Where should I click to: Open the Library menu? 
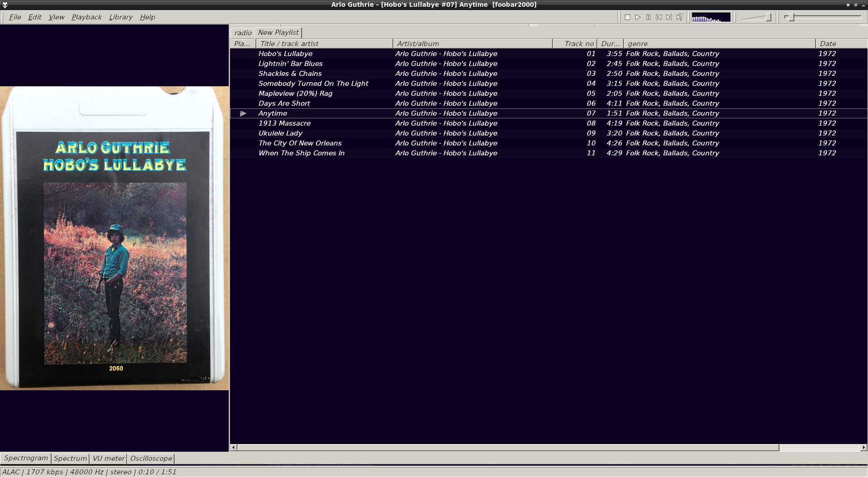pyautogui.click(x=121, y=17)
